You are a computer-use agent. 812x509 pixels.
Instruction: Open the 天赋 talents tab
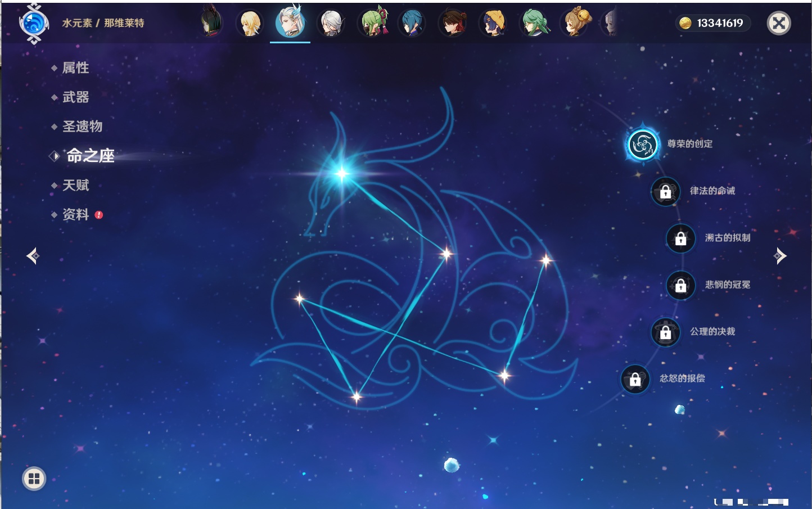(x=75, y=185)
